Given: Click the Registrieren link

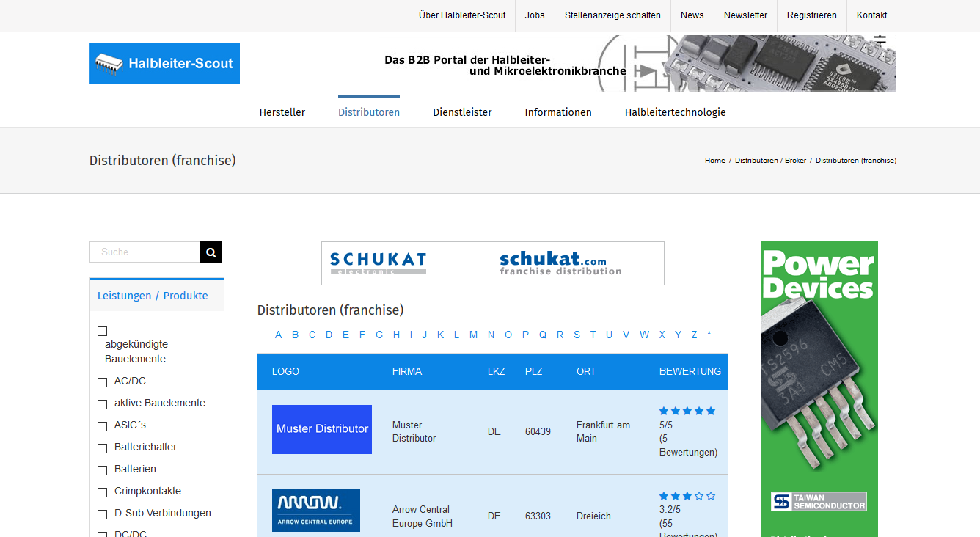Looking at the screenshot, I should coord(812,15).
